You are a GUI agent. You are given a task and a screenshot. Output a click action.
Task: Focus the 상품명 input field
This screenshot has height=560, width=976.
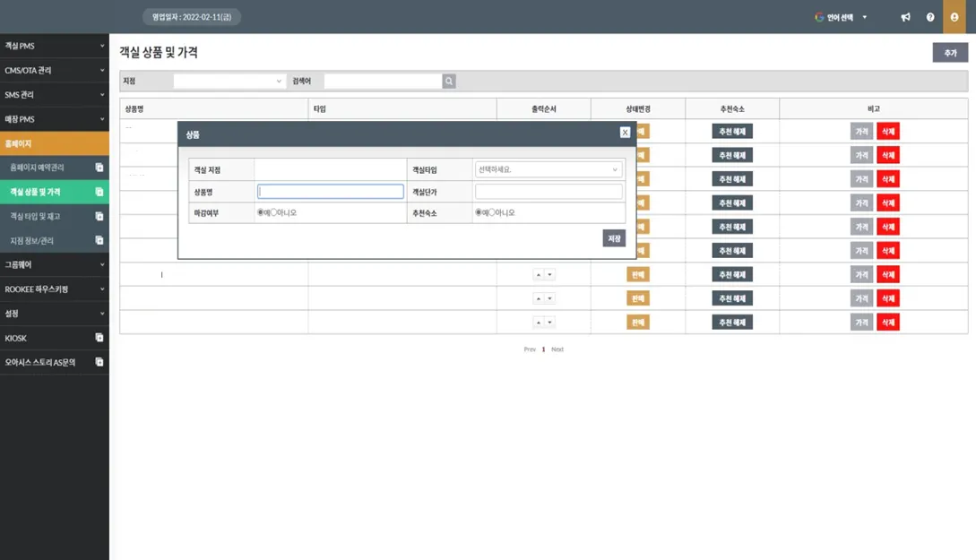point(331,192)
